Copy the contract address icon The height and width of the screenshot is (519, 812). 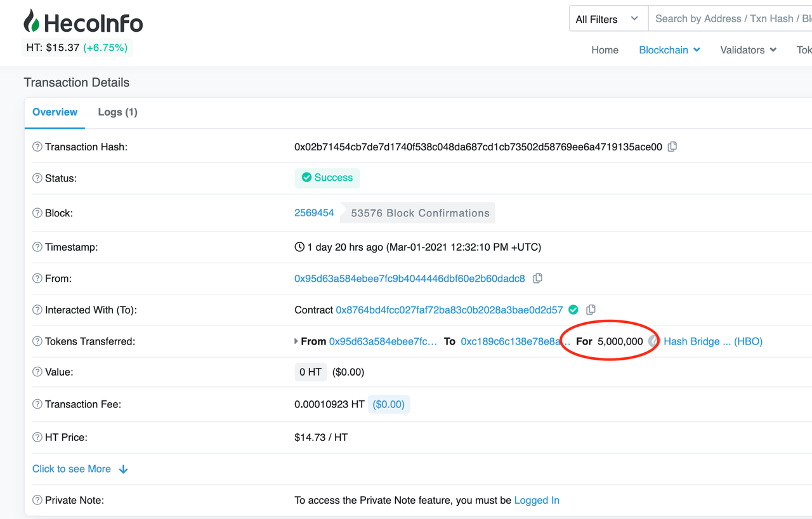pyautogui.click(x=591, y=310)
